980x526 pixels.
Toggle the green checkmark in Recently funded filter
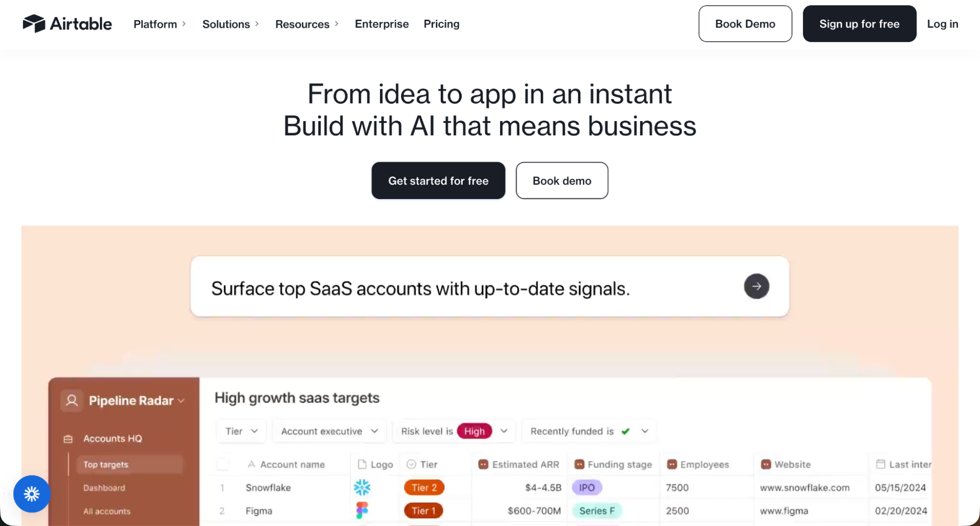tap(626, 431)
